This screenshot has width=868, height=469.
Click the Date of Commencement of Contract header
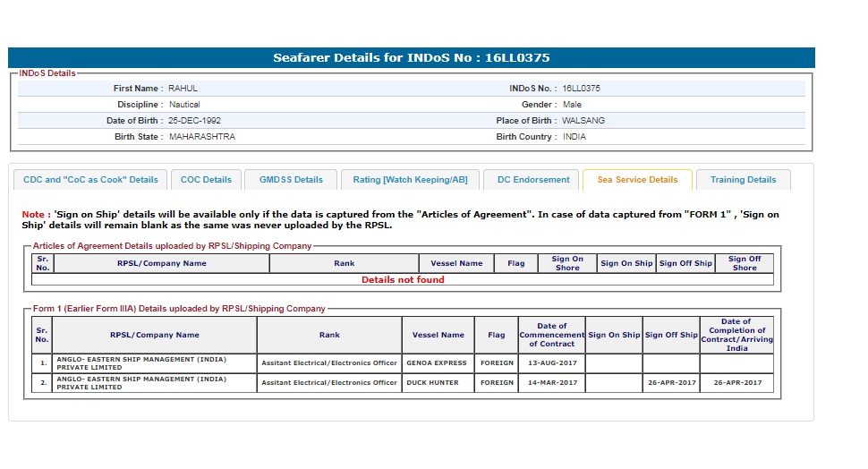tap(551, 335)
